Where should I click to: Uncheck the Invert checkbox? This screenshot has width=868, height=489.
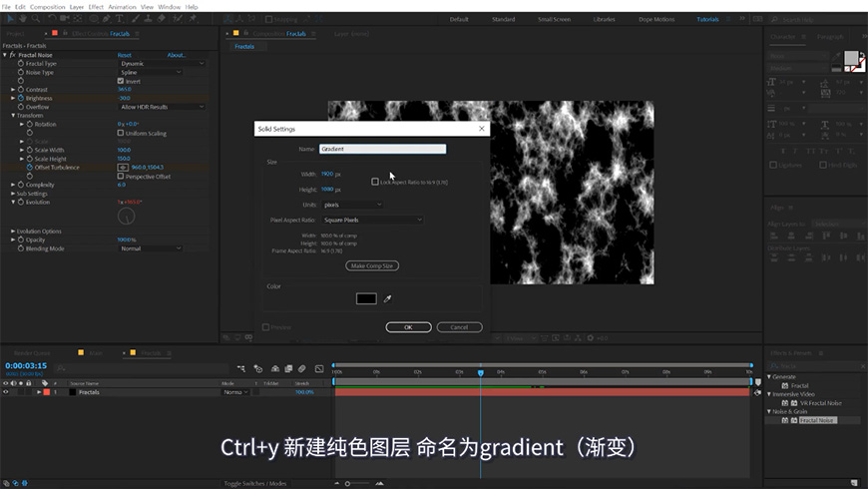[x=121, y=81]
